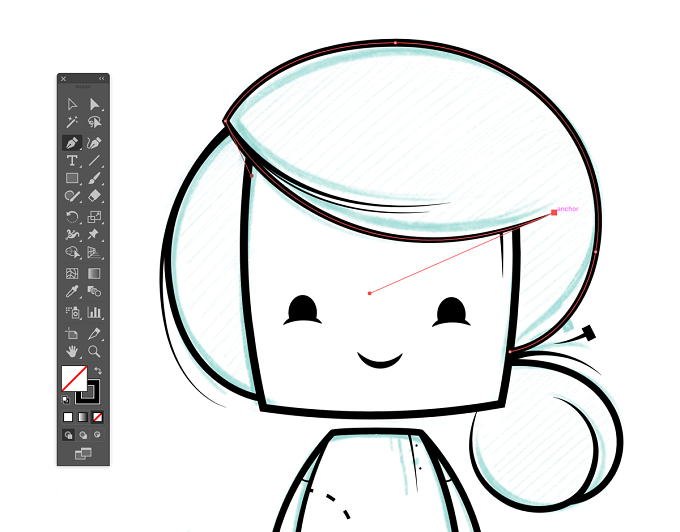
Task: Select the Column Graph tool
Action: pyautogui.click(x=94, y=312)
